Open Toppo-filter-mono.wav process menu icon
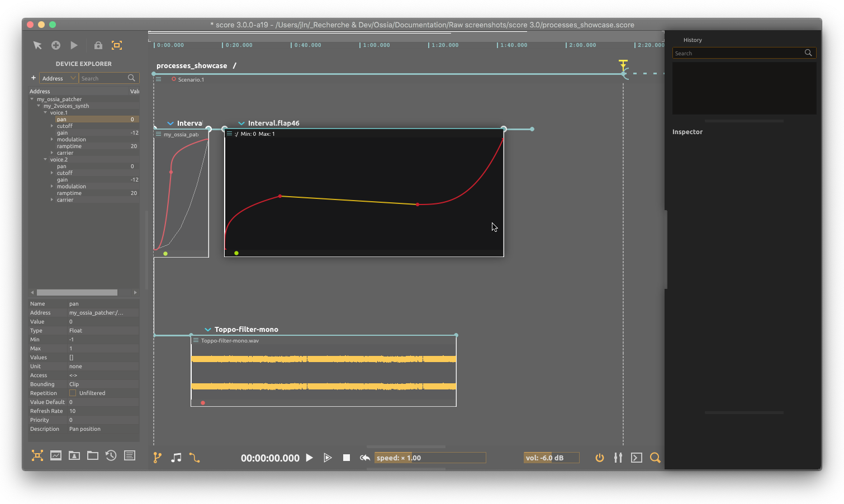 coord(196,340)
